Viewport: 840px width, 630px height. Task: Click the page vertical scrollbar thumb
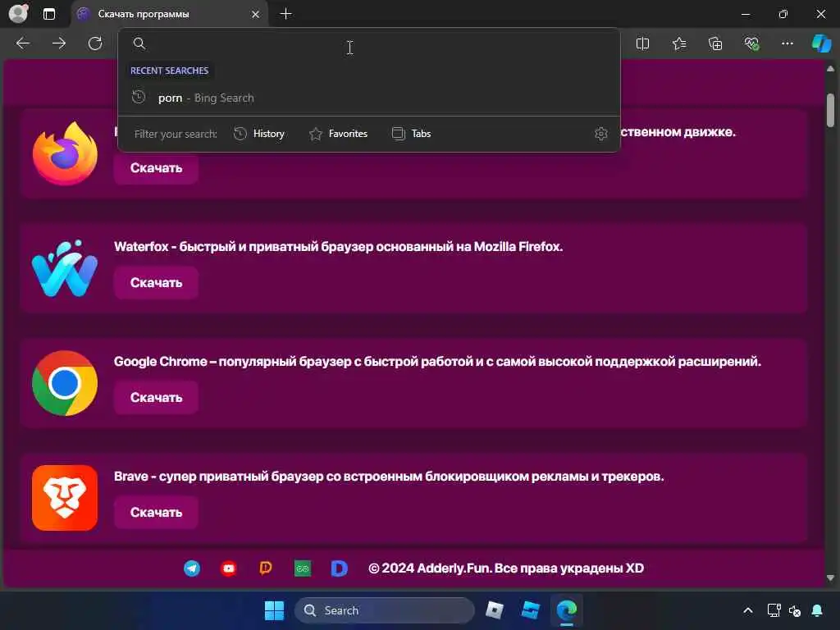(830, 111)
